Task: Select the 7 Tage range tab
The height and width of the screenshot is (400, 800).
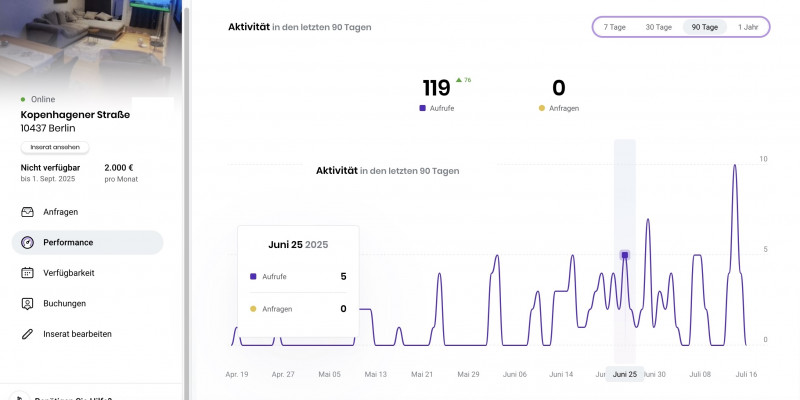Action: pos(614,27)
